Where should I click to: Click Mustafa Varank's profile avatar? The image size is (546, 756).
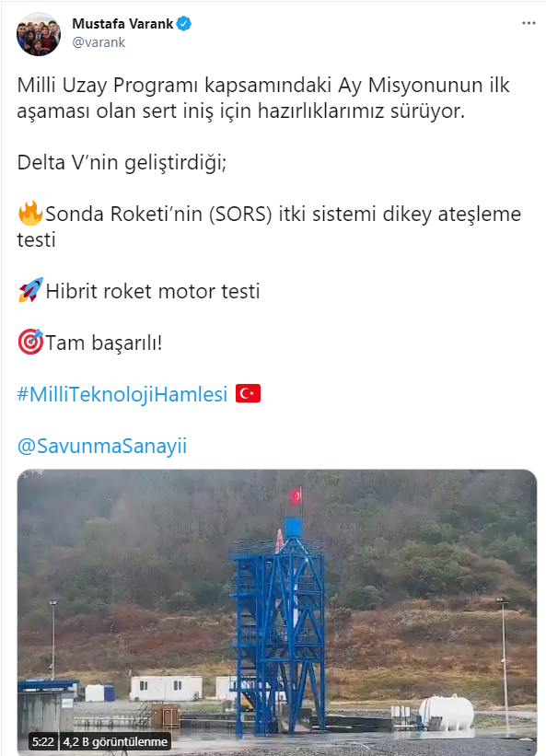point(39,34)
